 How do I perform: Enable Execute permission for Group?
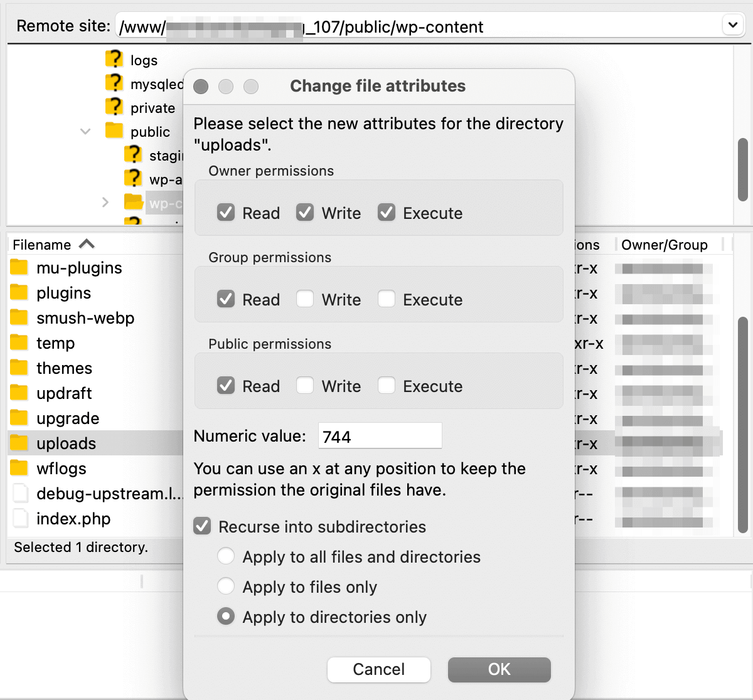pos(387,299)
